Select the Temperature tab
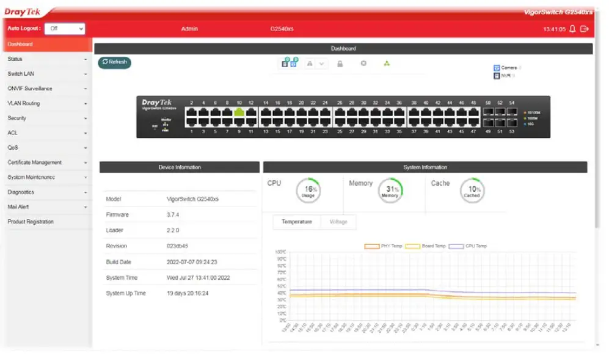Viewport: 609px width, 364px height. point(297,222)
